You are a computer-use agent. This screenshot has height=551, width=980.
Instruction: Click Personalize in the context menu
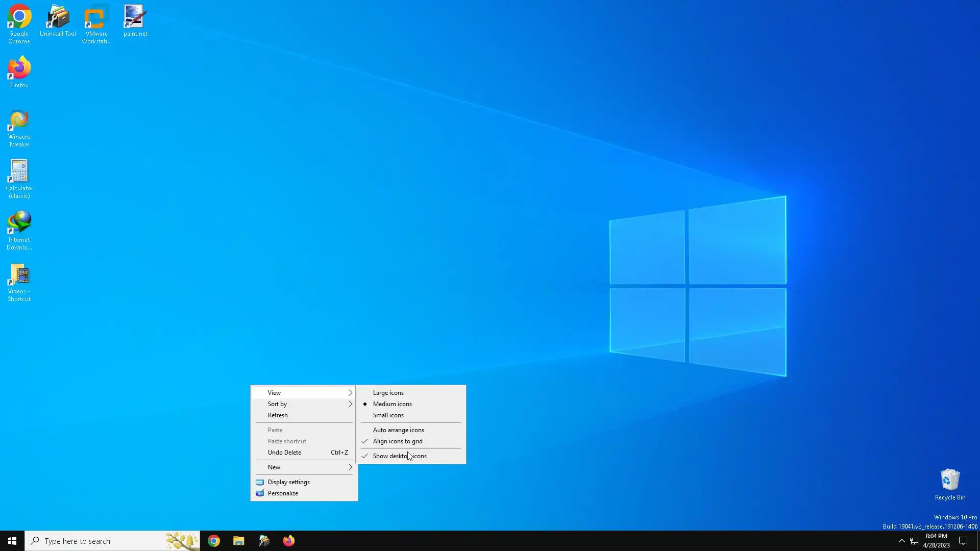tap(283, 493)
